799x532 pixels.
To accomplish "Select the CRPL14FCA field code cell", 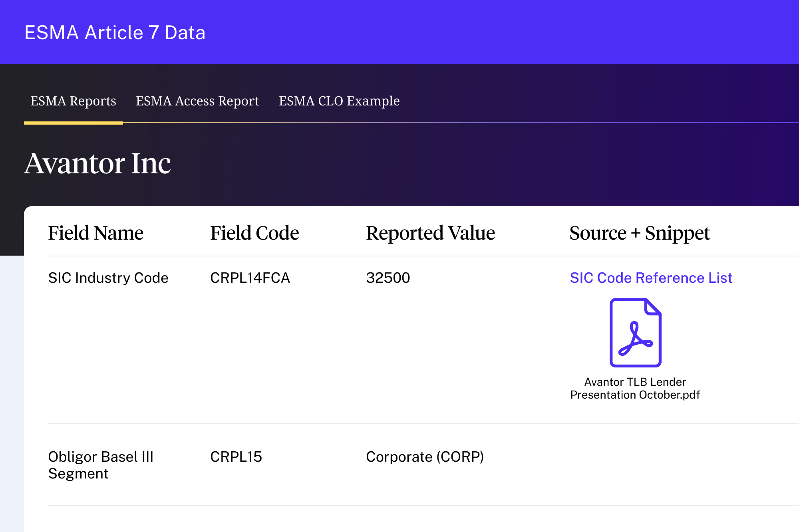I will (x=250, y=278).
